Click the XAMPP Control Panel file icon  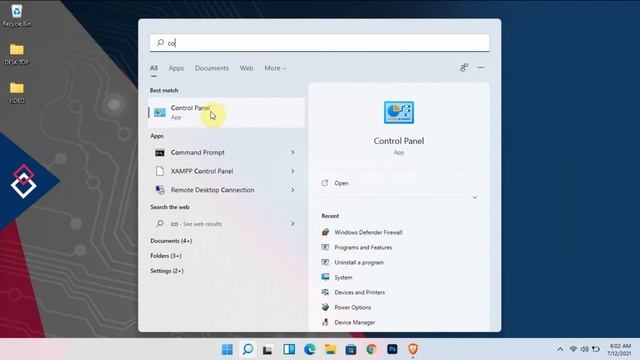tap(160, 171)
